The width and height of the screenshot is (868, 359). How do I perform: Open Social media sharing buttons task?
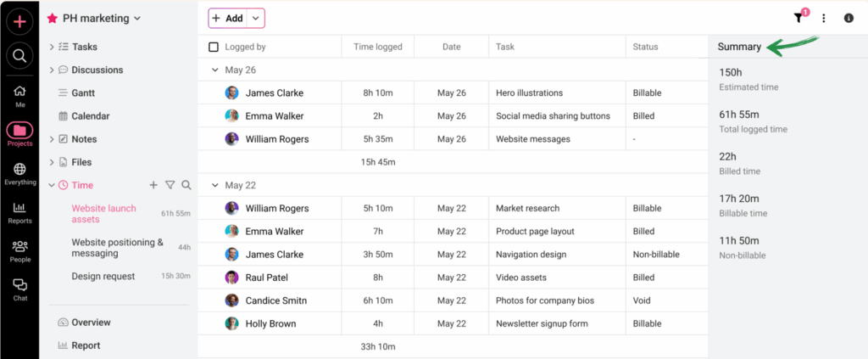(x=553, y=116)
